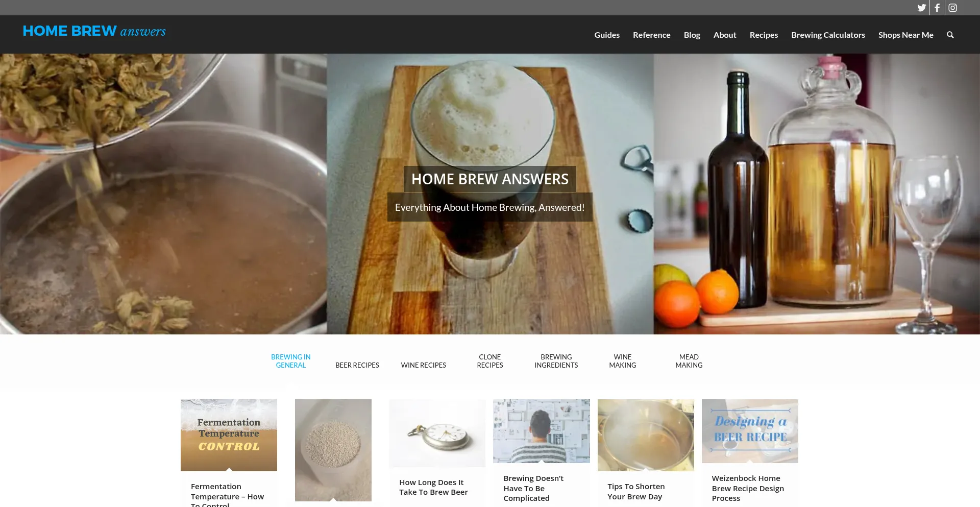This screenshot has width=980, height=507.
Task: Open the Fermentation Temperature Control thumbnail
Action: tap(229, 435)
